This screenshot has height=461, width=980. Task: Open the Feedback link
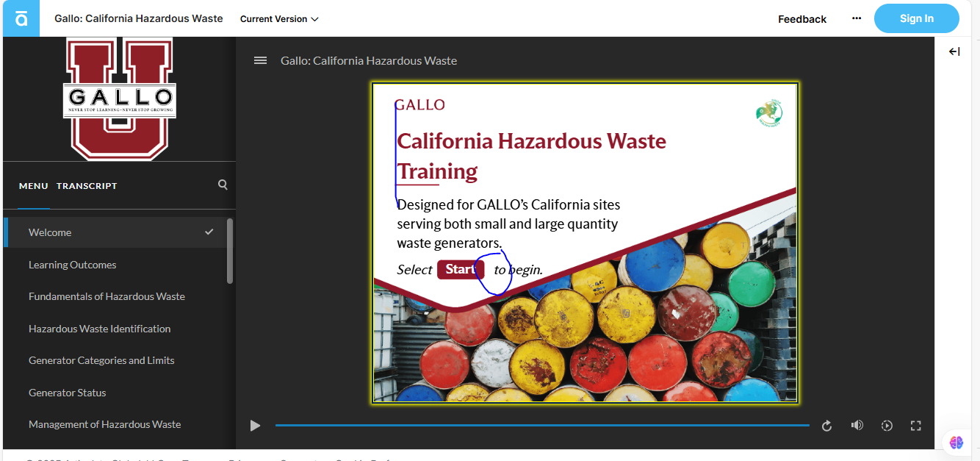click(x=802, y=19)
